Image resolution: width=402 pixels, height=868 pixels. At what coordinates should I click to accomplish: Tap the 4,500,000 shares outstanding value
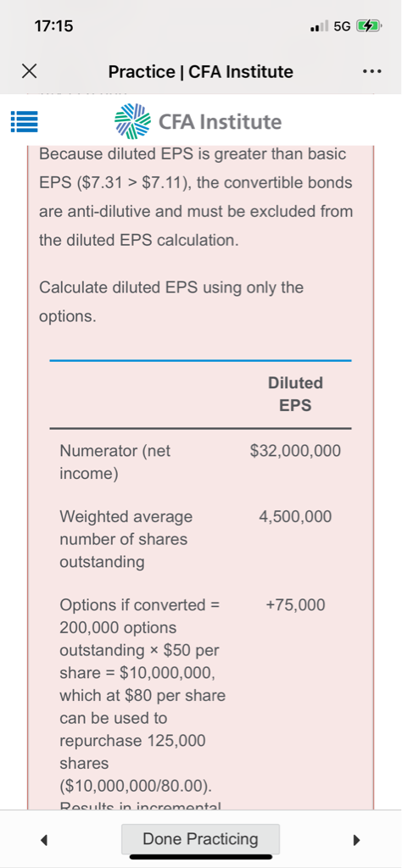pos(295,517)
